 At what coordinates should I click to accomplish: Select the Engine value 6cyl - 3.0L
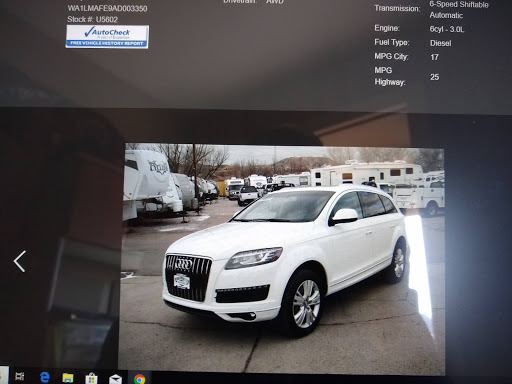[x=447, y=29]
